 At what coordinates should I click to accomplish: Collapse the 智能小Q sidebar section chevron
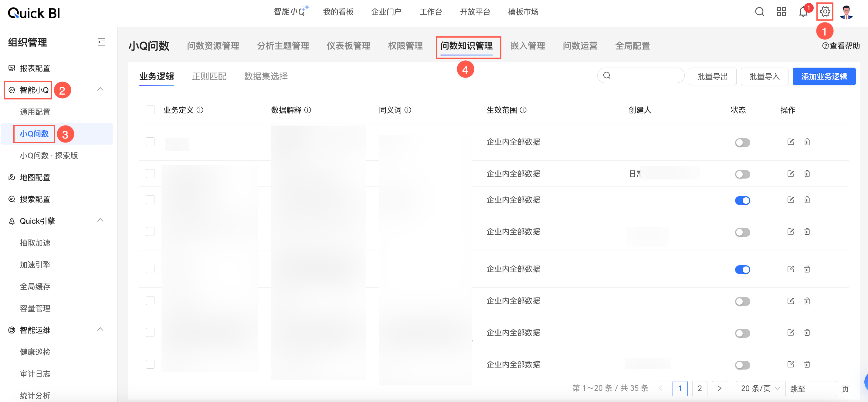click(100, 89)
